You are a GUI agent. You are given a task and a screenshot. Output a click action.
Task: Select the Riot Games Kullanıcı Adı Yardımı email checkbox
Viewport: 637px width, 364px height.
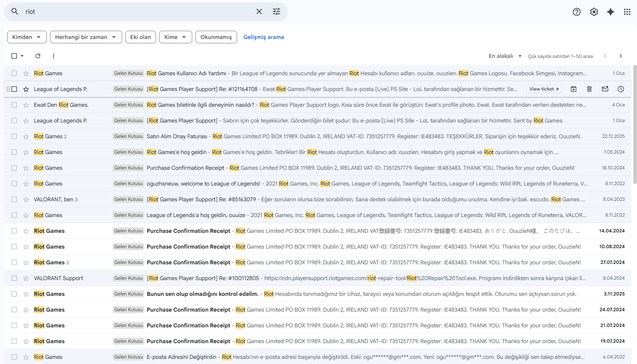coord(14,73)
